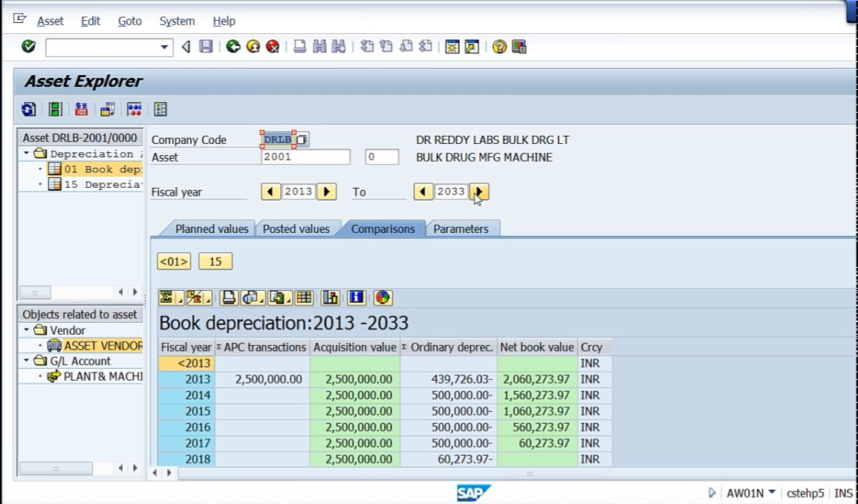The width and height of the screenshot is (858, 504).
Task: Click the standard toolbar Print icon
Action: click(x=299, y=47)
